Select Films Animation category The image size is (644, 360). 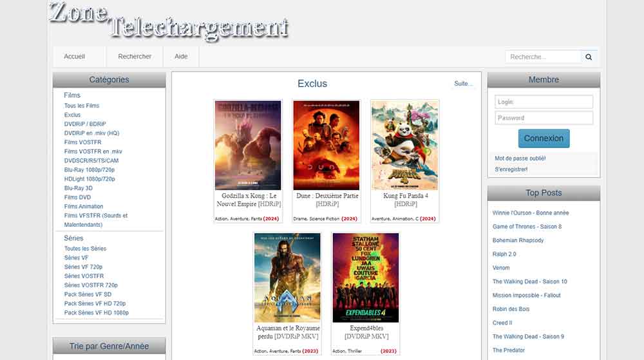click(x=83, y=207)
